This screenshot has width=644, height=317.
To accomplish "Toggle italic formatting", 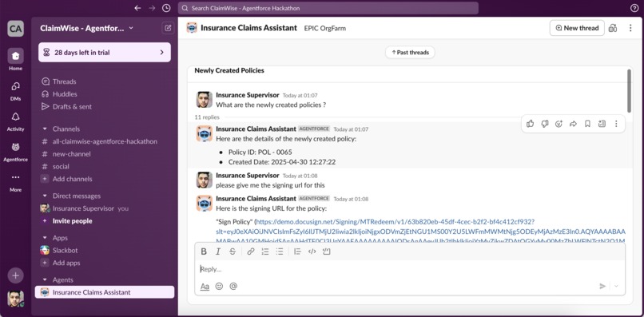I will point(218,252).
